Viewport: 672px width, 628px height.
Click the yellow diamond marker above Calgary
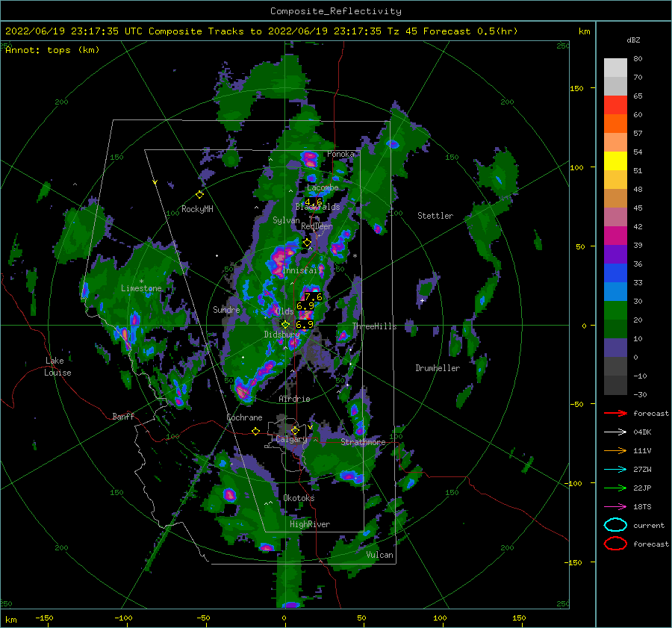[295, 430]
